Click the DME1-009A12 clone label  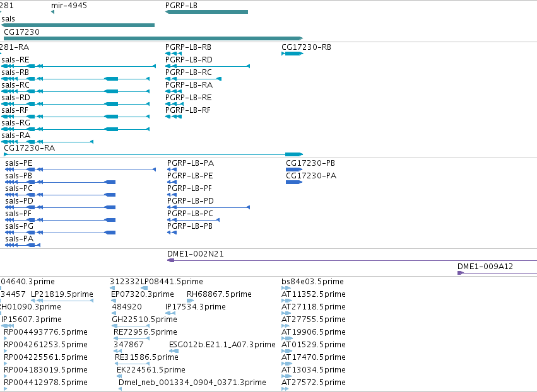[x=485, y=267]
